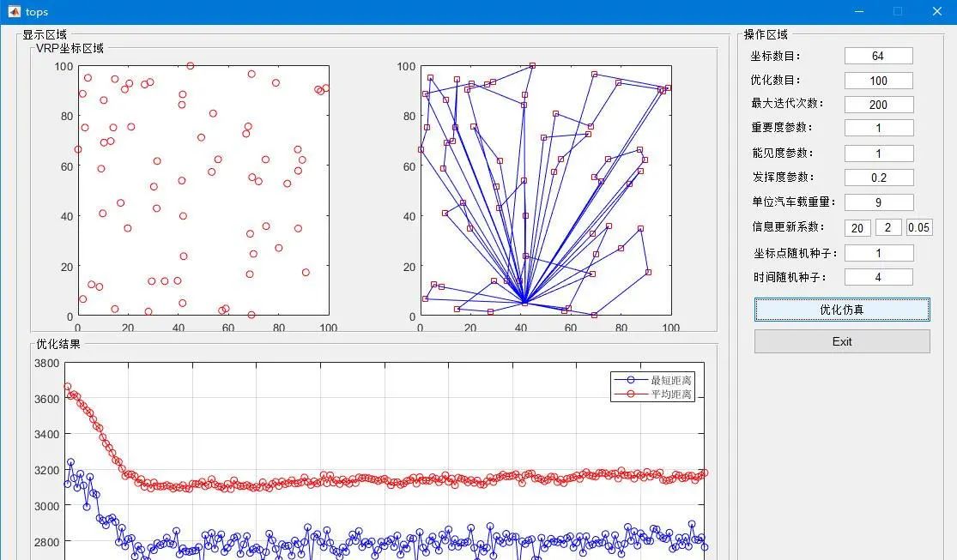Click the 坐标点随机种子 label
957x560 pixels.
[796, 253]
